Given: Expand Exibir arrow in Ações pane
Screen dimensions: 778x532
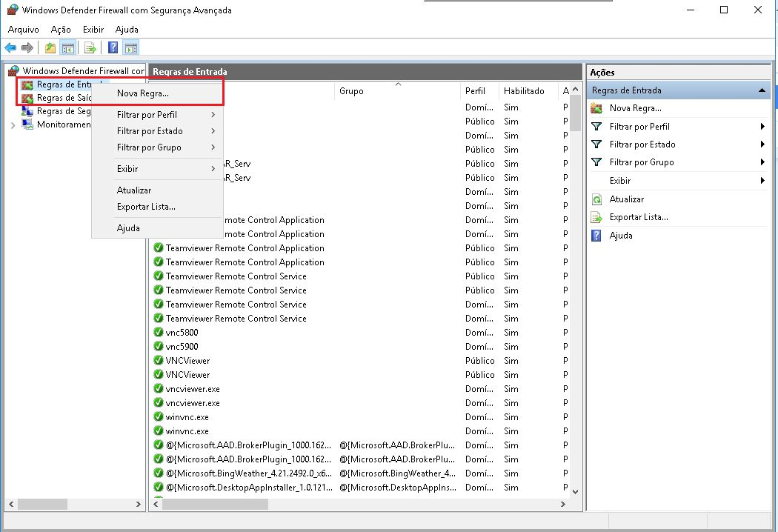Looking at the screenshot, I should tap(762, 181).
